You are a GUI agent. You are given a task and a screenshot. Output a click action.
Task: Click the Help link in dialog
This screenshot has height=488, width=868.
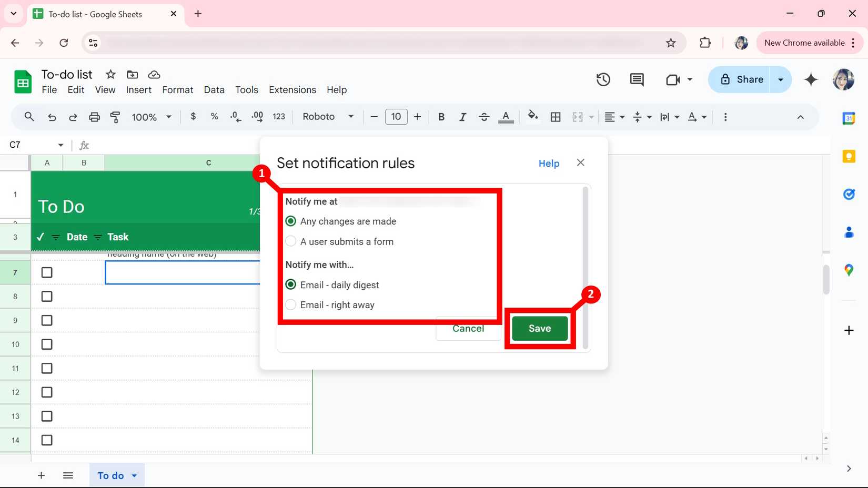(x=549, y=164)
